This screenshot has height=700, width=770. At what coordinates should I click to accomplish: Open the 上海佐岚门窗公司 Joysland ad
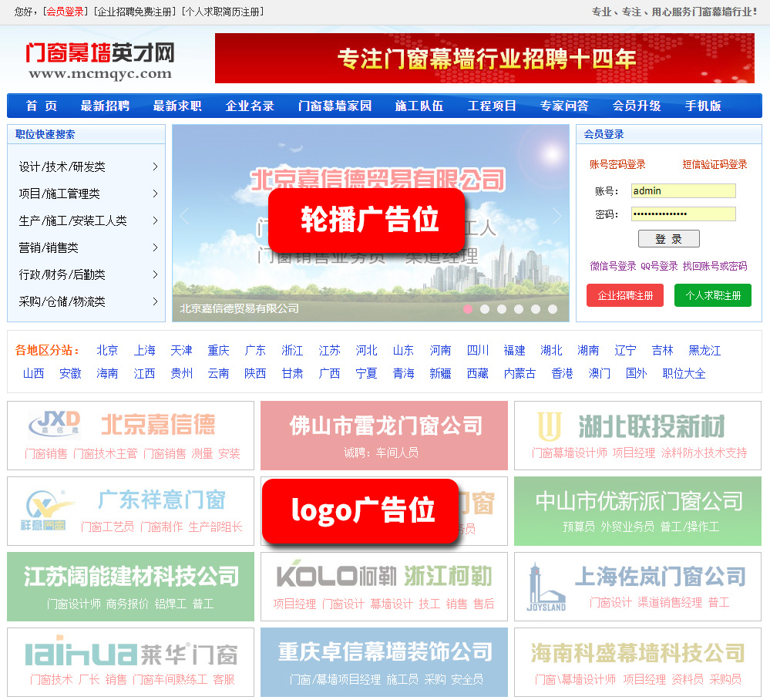pos(637,586)
